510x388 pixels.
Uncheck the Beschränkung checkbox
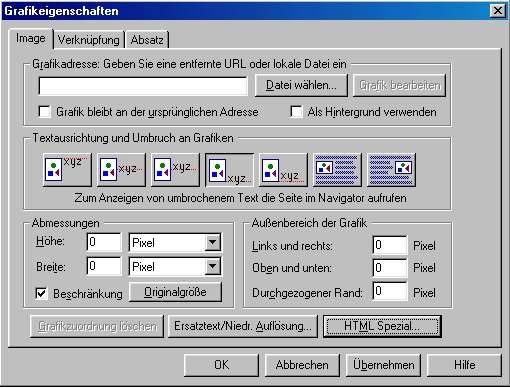[41, 294]
